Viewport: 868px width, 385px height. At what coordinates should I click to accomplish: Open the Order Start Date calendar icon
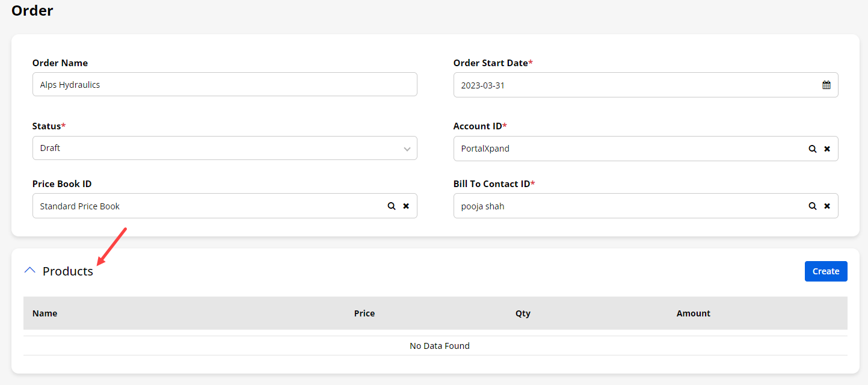(x=826, y=85)
